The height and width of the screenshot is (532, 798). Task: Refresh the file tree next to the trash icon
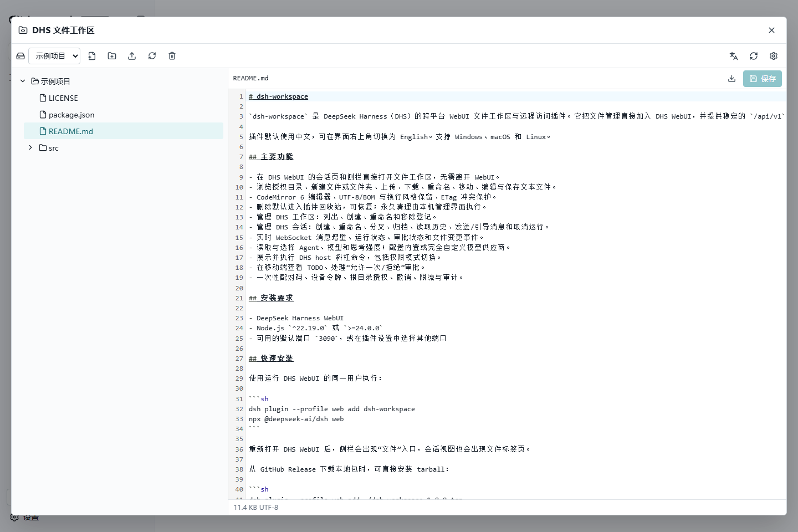click(152, 56)
